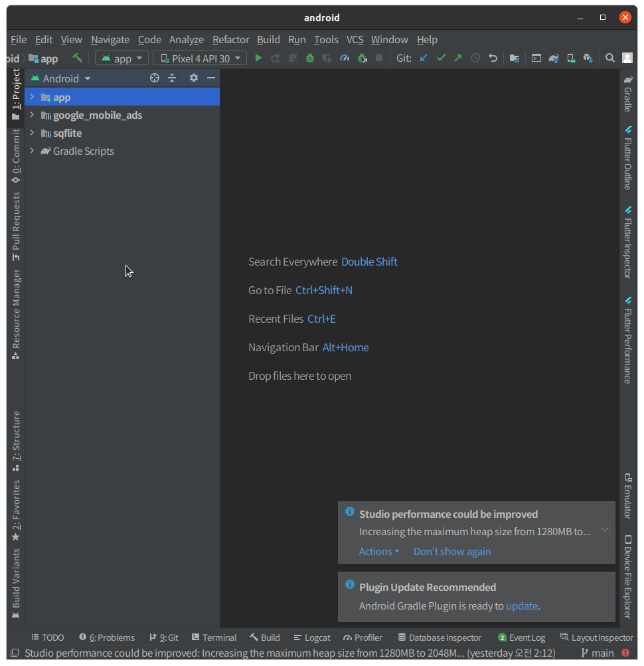This screenshot has height=666, width=644.
Task: Open the Build menu
Action: click(x=268, y=39)
